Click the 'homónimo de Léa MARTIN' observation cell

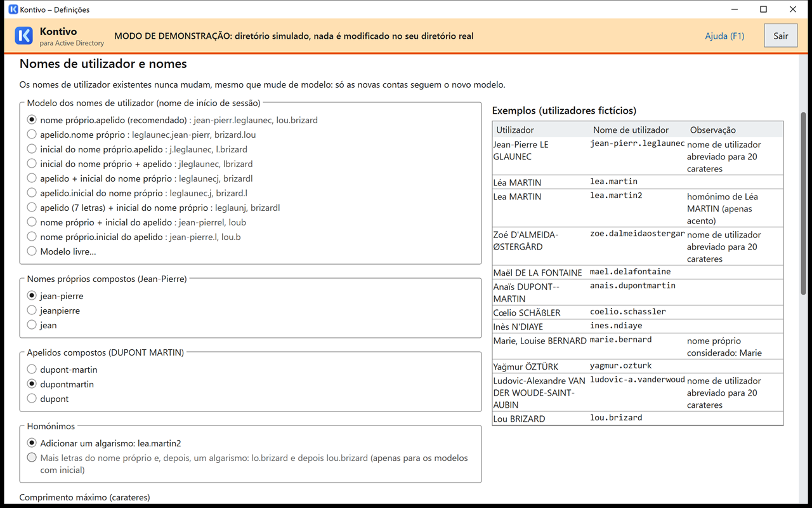(x=735, y=208)
